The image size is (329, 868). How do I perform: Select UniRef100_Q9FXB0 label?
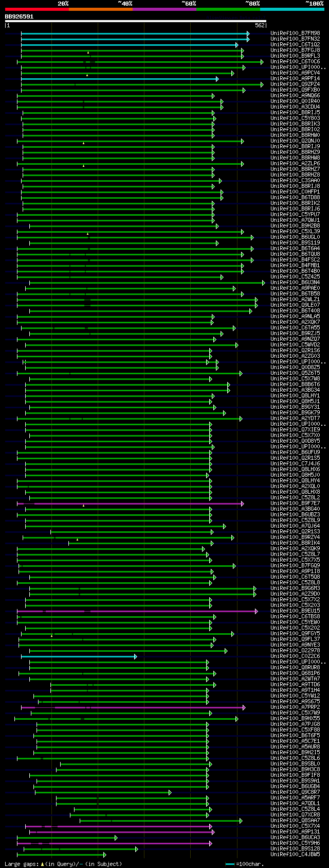(295, 90)
